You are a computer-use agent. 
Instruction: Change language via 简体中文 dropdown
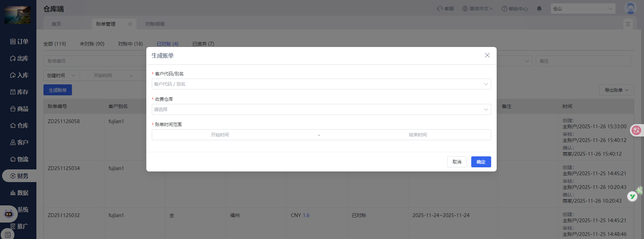tap(477, 9)
